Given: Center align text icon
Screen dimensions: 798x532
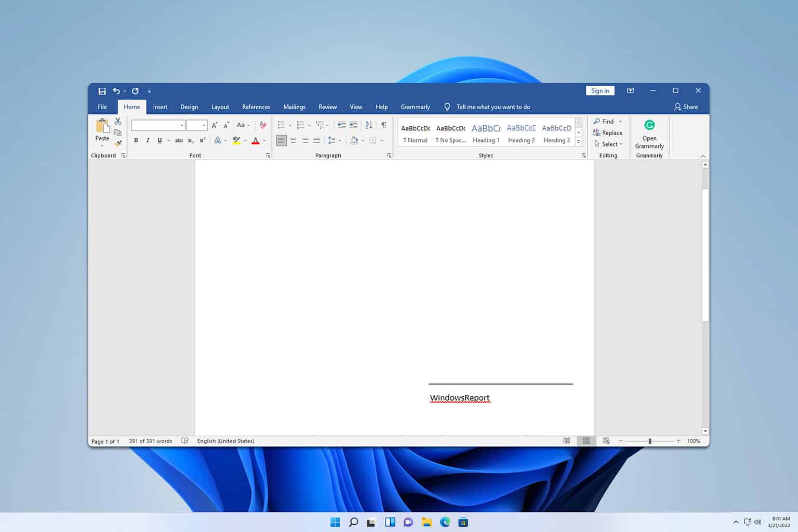Looking at the screenshot, I should (x=293, y=140).
